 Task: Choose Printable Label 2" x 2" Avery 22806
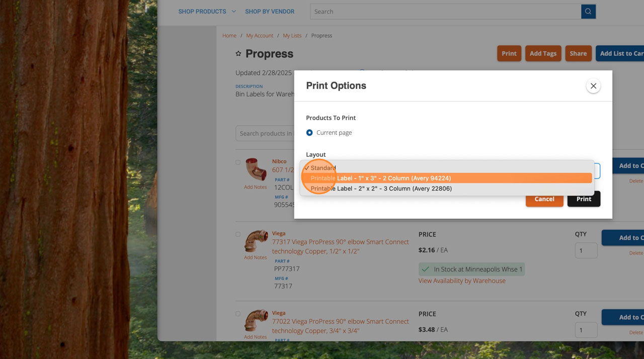pyautogui.click(x=447, y=189)
